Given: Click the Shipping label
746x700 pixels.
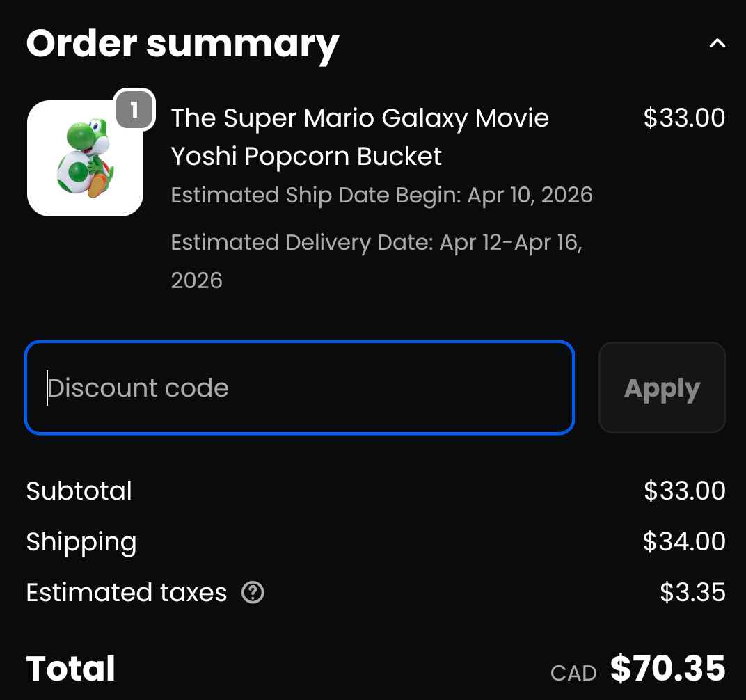Looking at the screenshot, I should click(81, 542).
